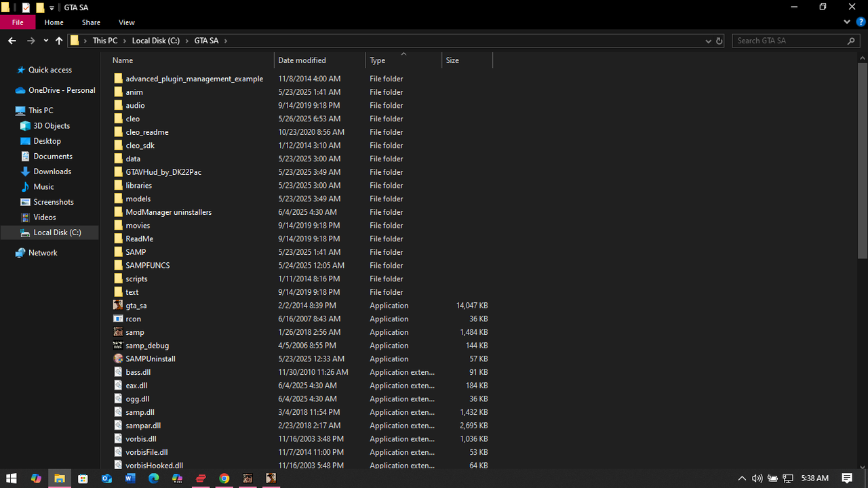Select the rcon application file icon
Screen dimensions: 868x488
click(118, 319)
